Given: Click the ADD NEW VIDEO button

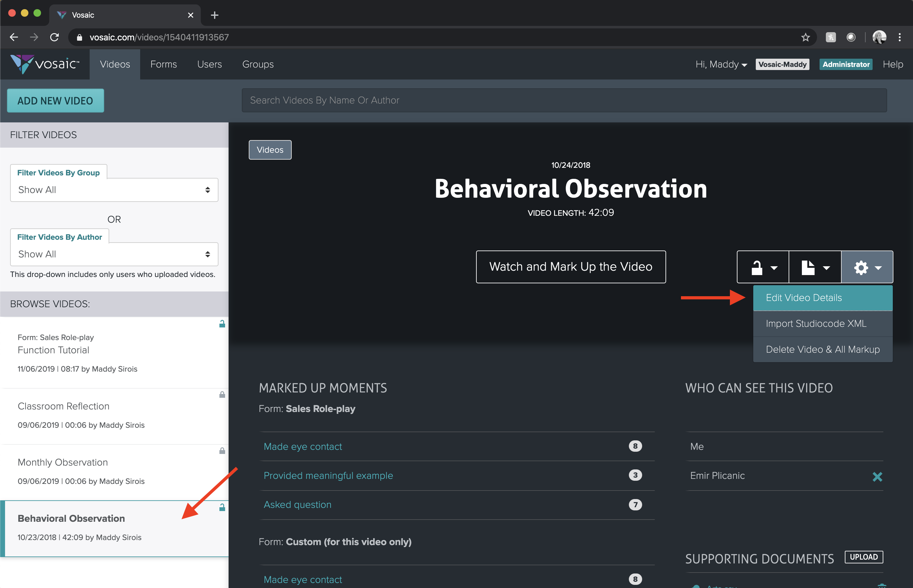Looking at the screenshot, I should [x=55, y=101].
